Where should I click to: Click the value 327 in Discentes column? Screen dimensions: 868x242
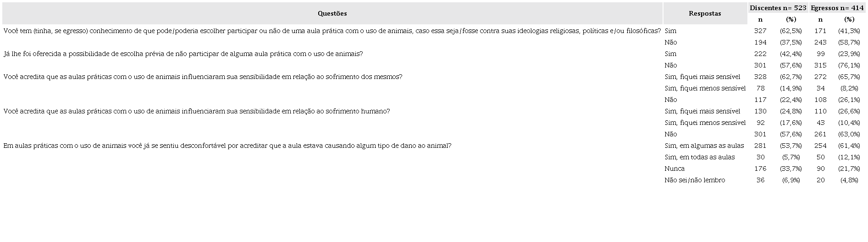(x=760, y=31)
